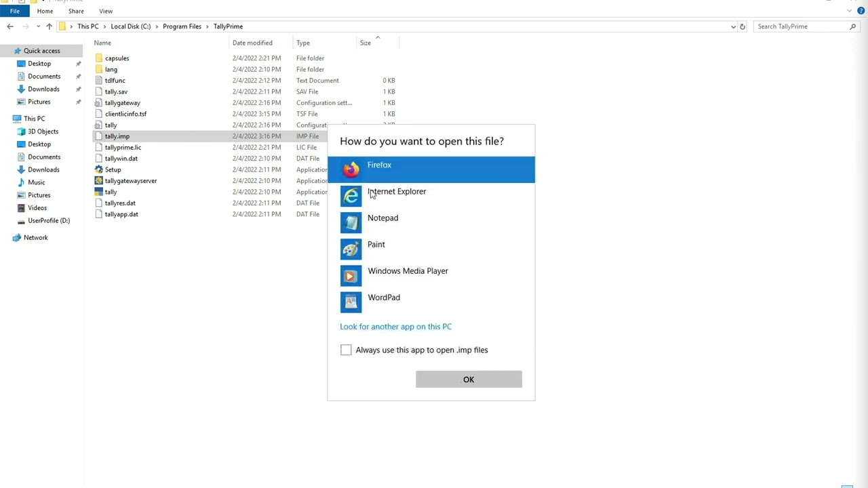Expand breadcrumb arrow after Local Disk (C:)
This screenshot has height=488, width=868.
click(157, 26)
